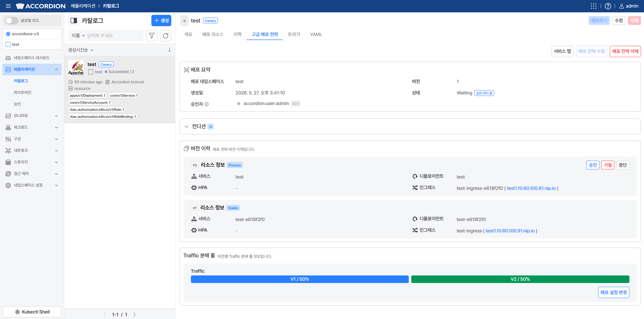This screenshot has width=644, height=319.
Task: Go back with the '<' button beside test
Action: (184, 21)
